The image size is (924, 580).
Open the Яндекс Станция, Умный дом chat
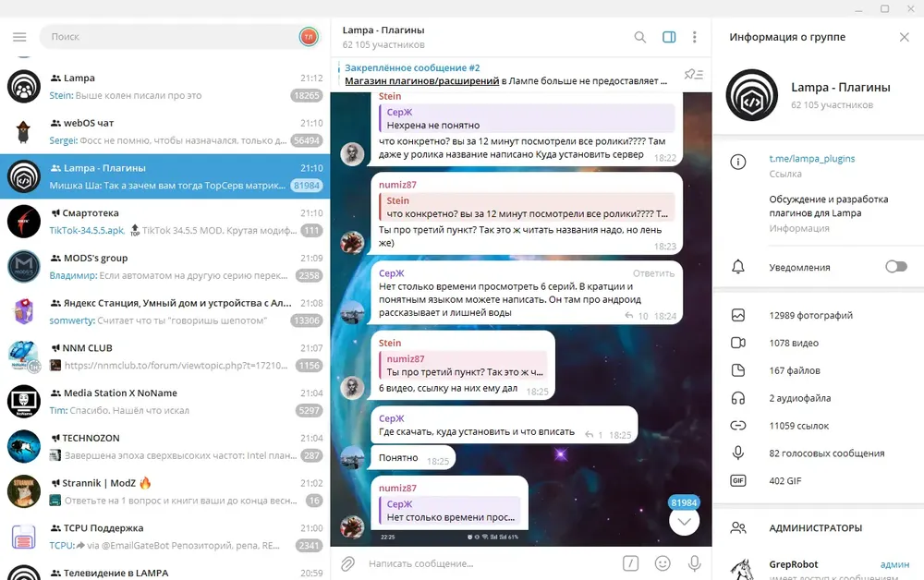click(165, 311)
